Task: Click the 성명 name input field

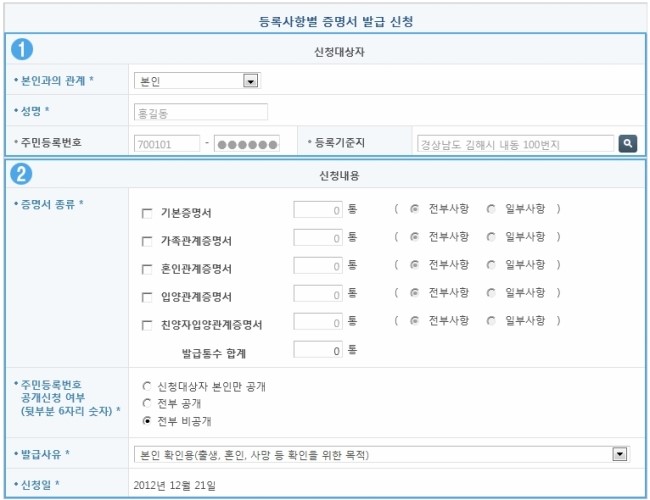Action: click(200, 112)
